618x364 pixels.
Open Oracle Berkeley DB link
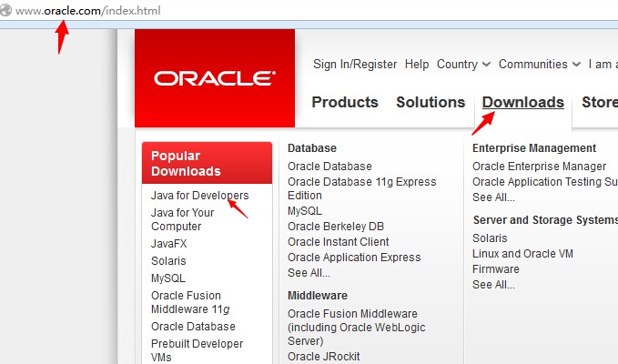tap(336, 227)
